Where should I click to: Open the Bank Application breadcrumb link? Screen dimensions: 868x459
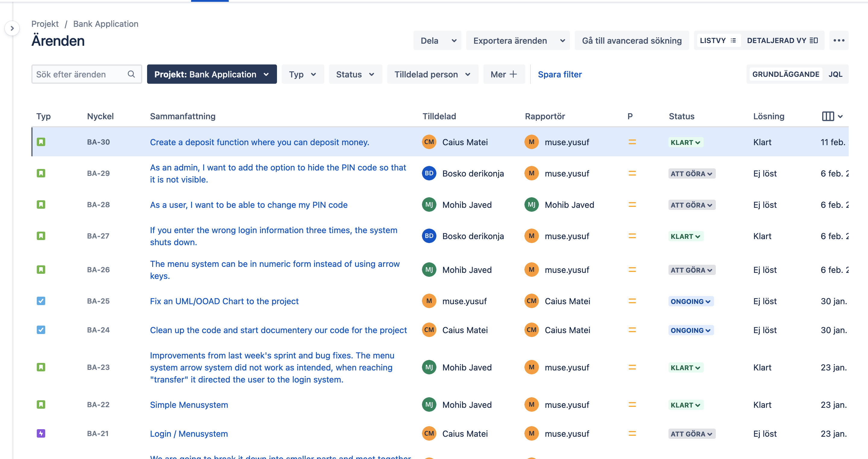[105, 23]
